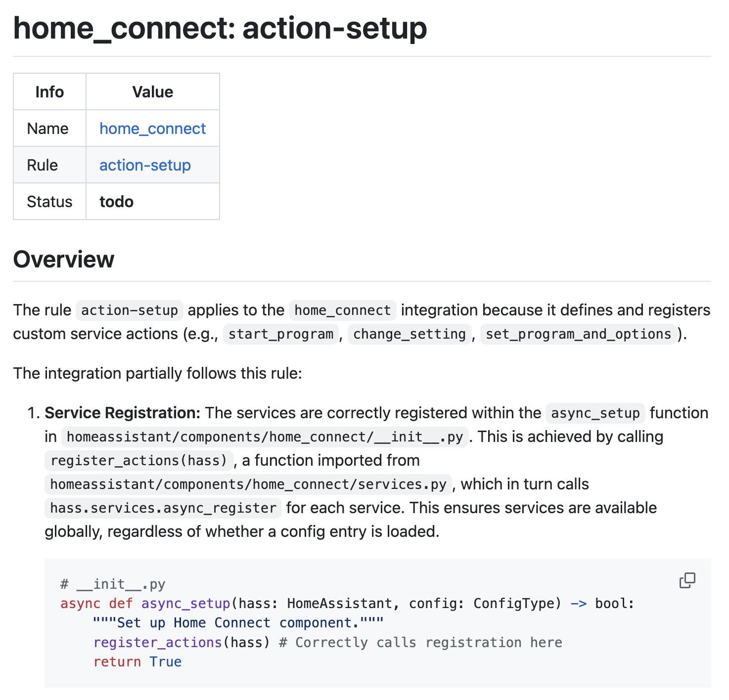Screen dimensions: 729x700
Task: Click the async_setup inline code in list item
Action: pyautogui.click(x=595, y=413)
